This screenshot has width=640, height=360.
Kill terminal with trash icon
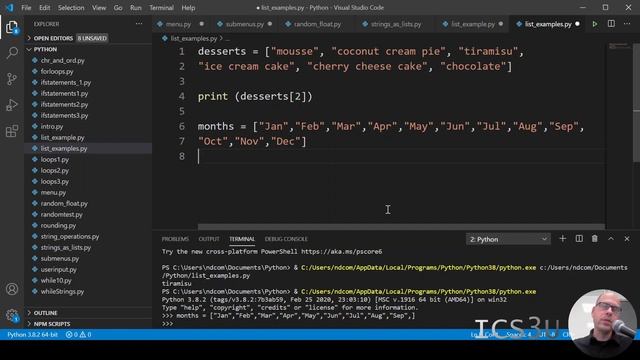point(595,239)
